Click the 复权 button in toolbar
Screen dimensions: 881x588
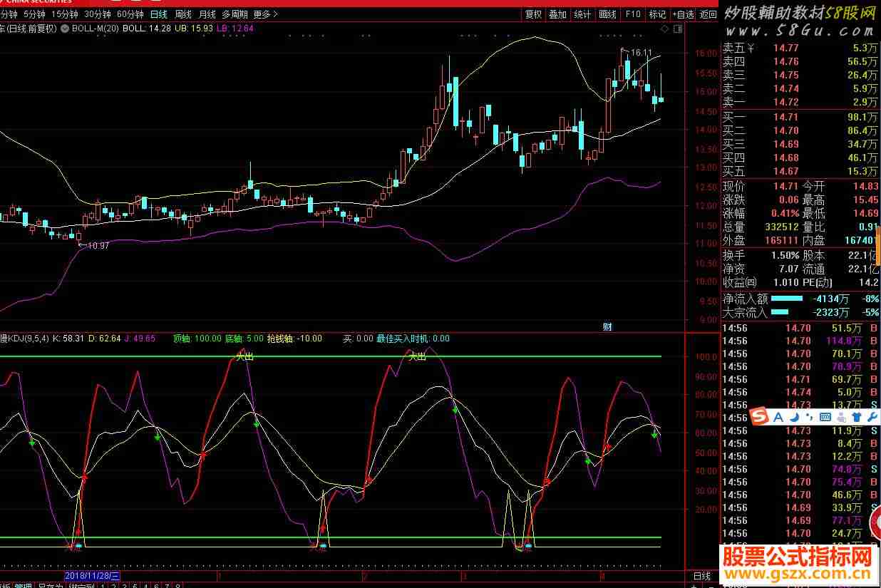pos(533,14)
